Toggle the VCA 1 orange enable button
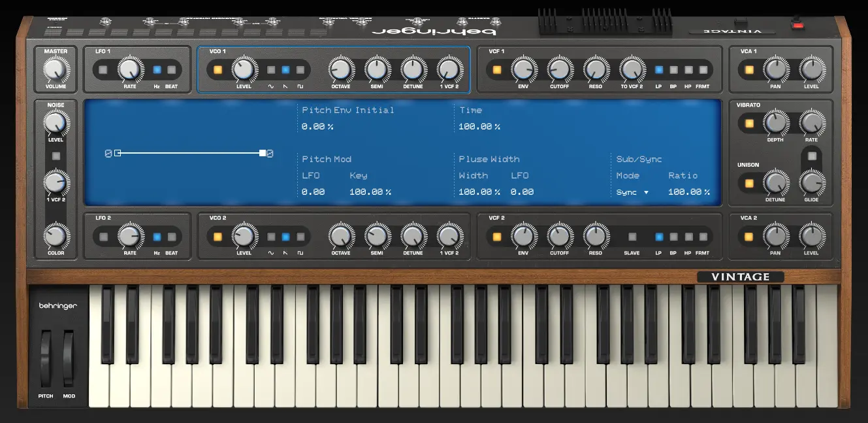The width and height of the screenshot is (868, 423). tap(748, 69)
